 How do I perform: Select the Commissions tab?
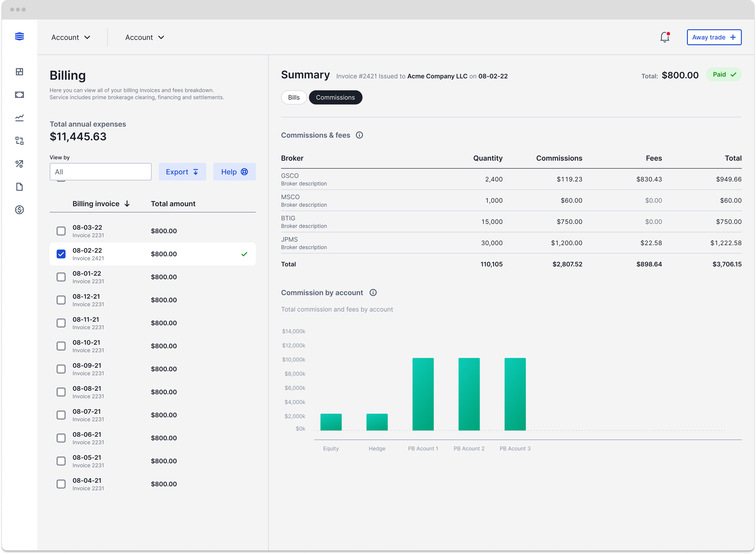tap(335, 97)
